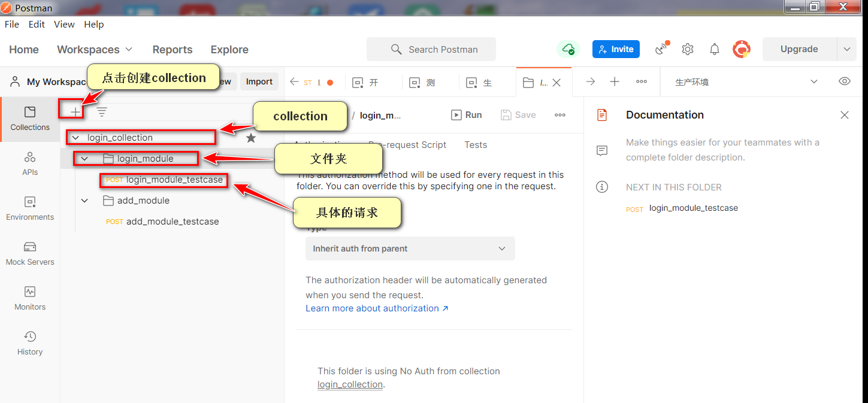868x403 pixels.
Task: Open the 生产环境 environment selector
Action: click(x=746, y=82)
